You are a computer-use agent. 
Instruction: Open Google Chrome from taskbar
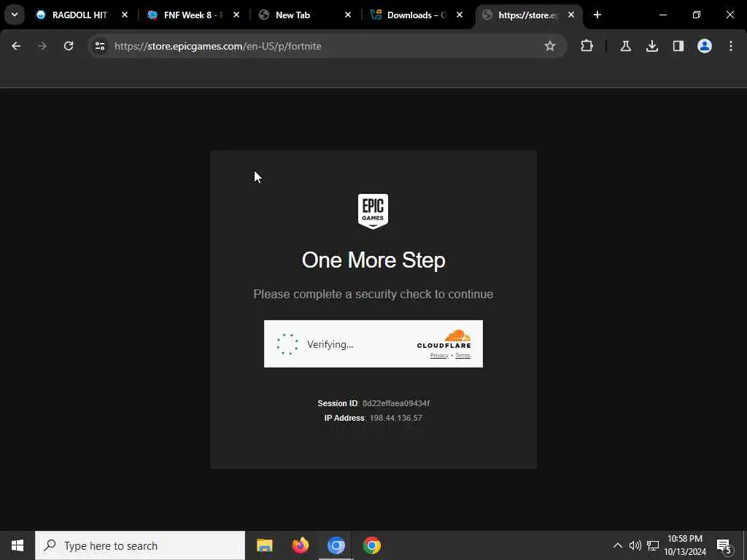point(372,545)
